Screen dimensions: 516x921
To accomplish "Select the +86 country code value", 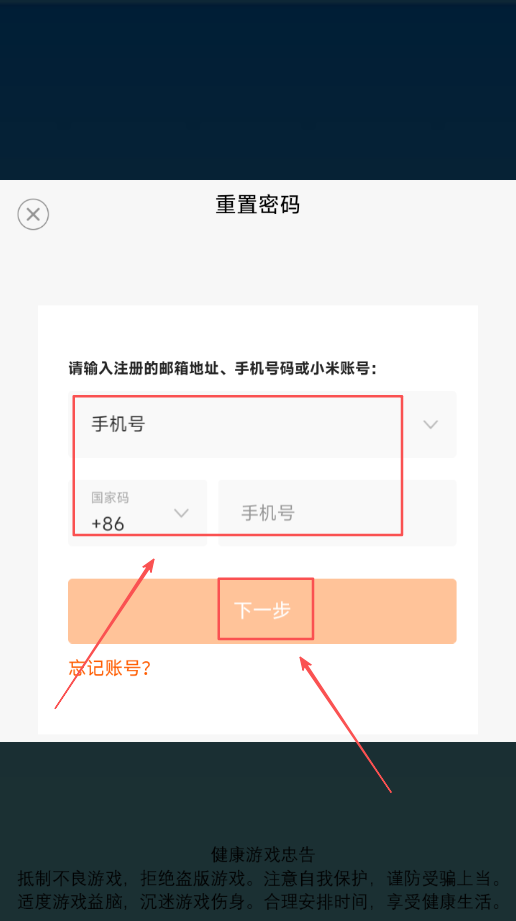I will click(108, 523).
